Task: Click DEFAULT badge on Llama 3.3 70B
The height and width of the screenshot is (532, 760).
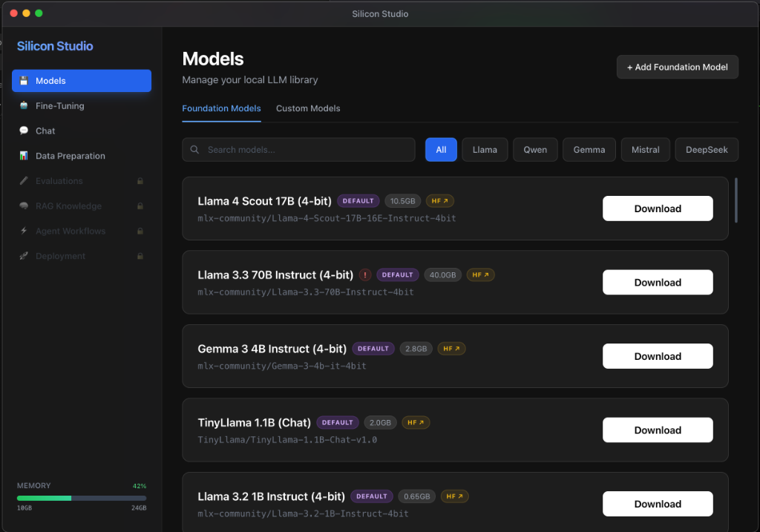Action: coord(398,275)
